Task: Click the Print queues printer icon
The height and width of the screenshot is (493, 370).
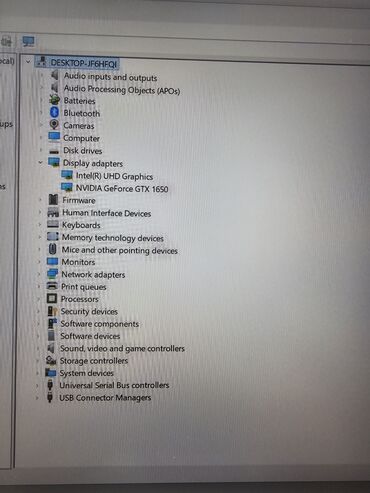Action: tap(52, 286)
